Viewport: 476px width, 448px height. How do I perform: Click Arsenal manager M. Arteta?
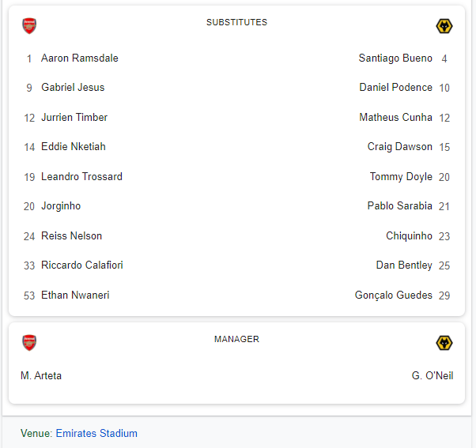pyautogui.click(x=41, y=376)
